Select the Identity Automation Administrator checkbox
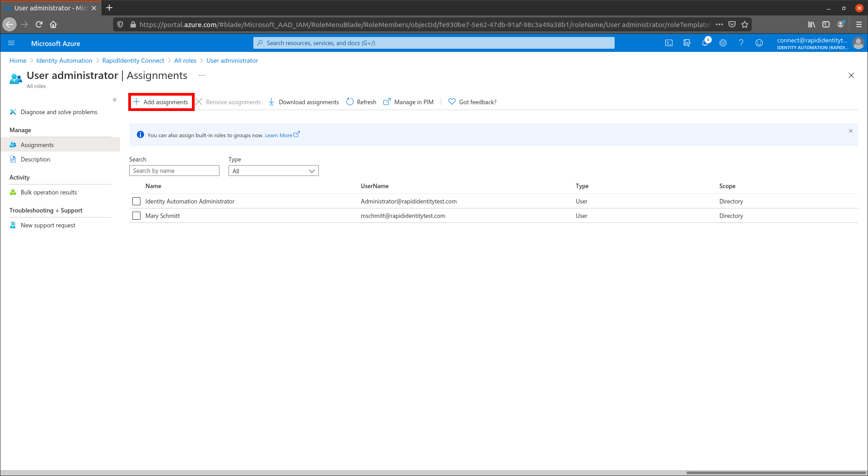 [x=136, y=201]
